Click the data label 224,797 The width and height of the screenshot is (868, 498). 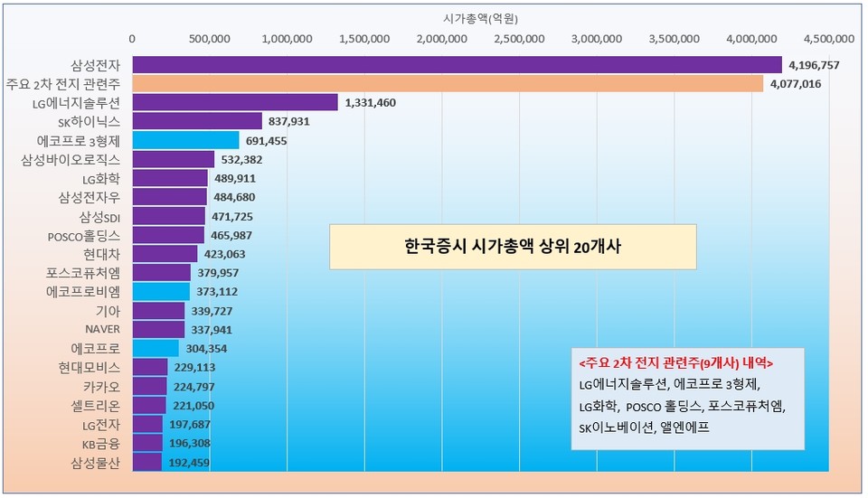194,388
